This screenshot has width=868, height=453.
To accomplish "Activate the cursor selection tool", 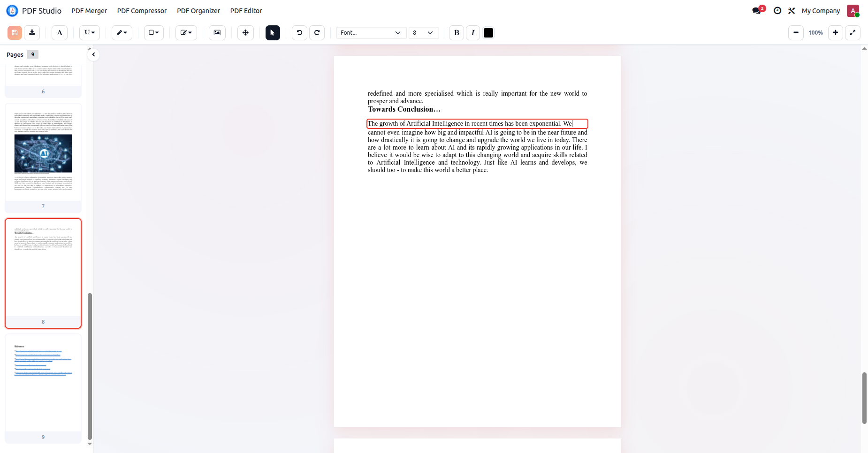I will tap(273, 33).
